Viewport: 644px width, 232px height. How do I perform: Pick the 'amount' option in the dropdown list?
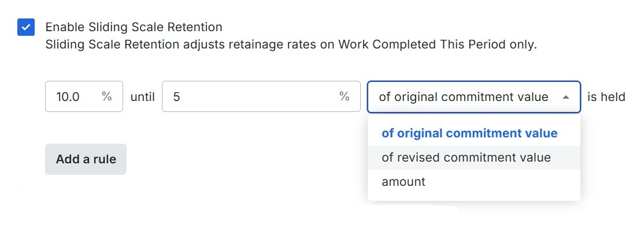click(404, 182)
